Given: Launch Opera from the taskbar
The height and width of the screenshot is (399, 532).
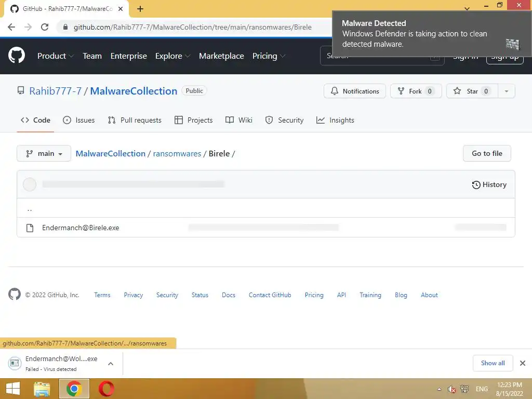Looking at the screenshot, I should [x=106, y=389].
